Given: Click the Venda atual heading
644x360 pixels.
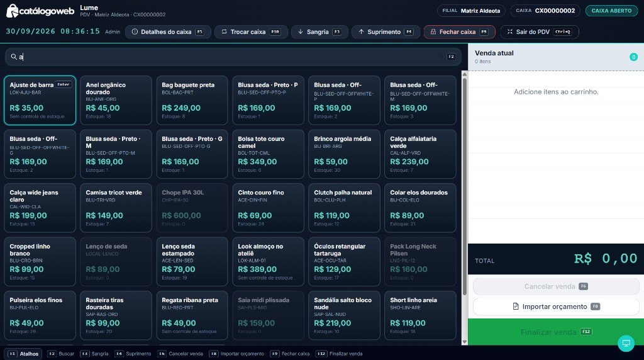Looking at the screenshot, I should point(494,53).
